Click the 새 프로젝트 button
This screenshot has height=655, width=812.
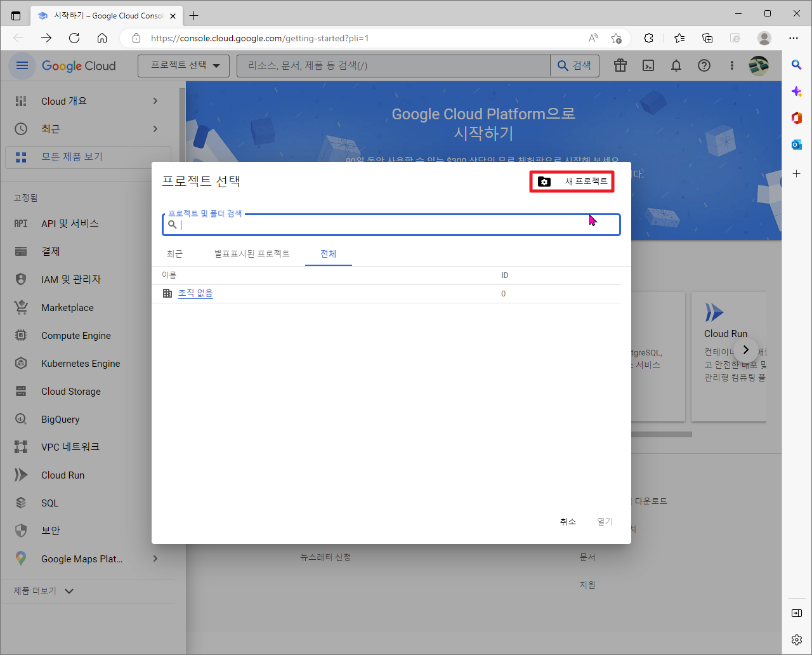(572, 182)
